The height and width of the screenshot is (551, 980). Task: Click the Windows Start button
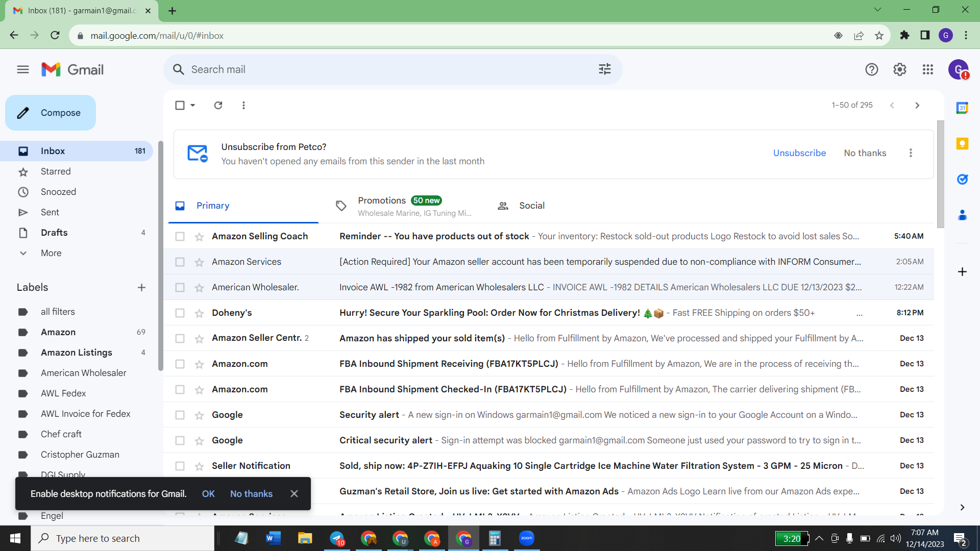click(x=15, y=538)
